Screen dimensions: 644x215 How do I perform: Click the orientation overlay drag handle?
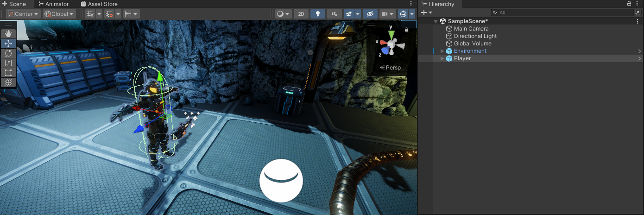click(x=371, y=24)
